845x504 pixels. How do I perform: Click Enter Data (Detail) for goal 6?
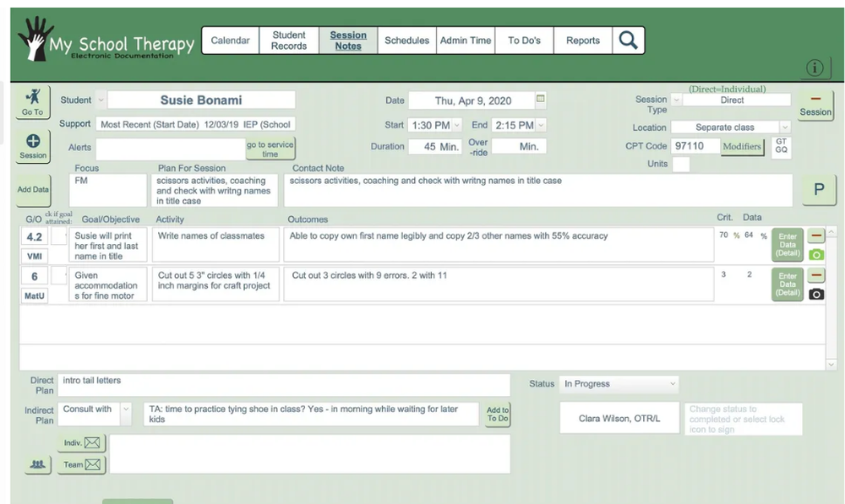(788, 285)
